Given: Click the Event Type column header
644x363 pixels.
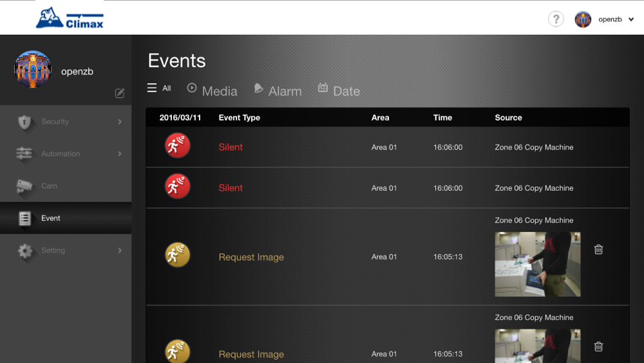Looking at the screenshot, I should 240,117.
